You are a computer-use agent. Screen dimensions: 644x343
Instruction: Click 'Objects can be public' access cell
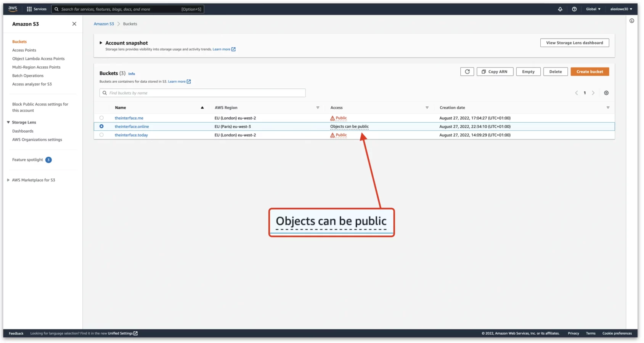point(349,127)
